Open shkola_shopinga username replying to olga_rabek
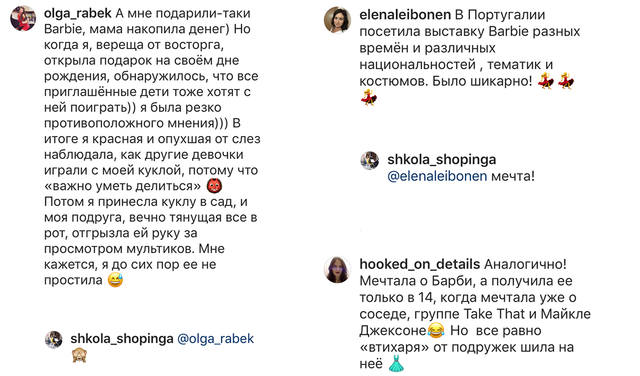 coord(122,338)
